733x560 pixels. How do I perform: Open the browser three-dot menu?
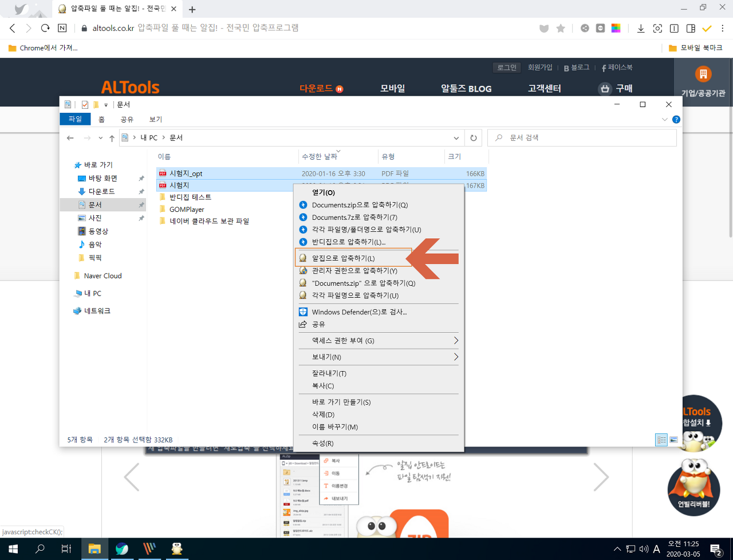coord(723,28)
